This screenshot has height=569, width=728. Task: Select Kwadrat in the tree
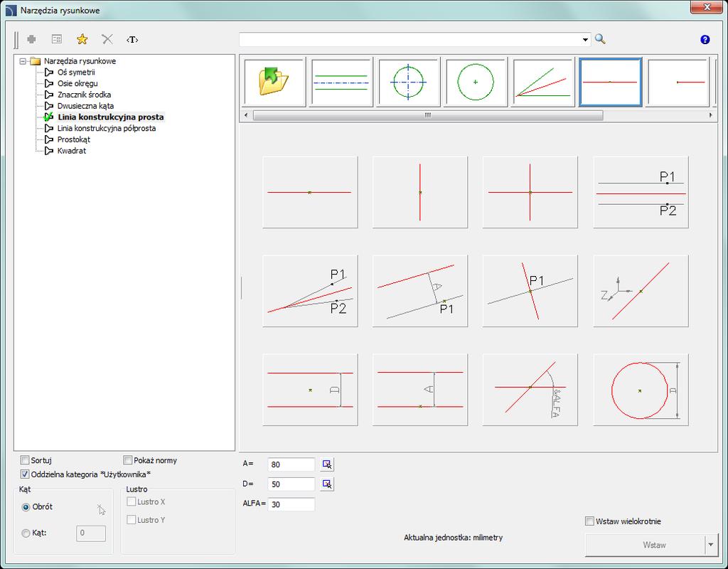click(72, 151)
